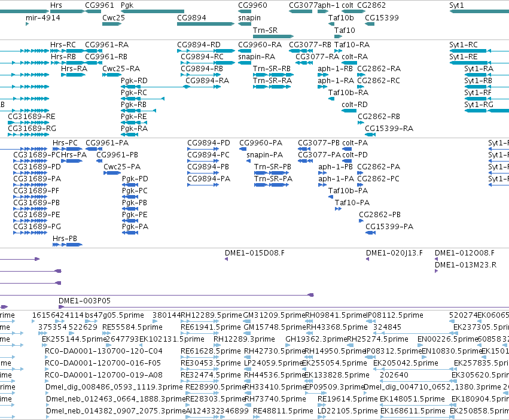The height and width of the screenshot is (420, 509).
Task: Click protein label CG31689-PG
Action: click(x=37, y=226)
